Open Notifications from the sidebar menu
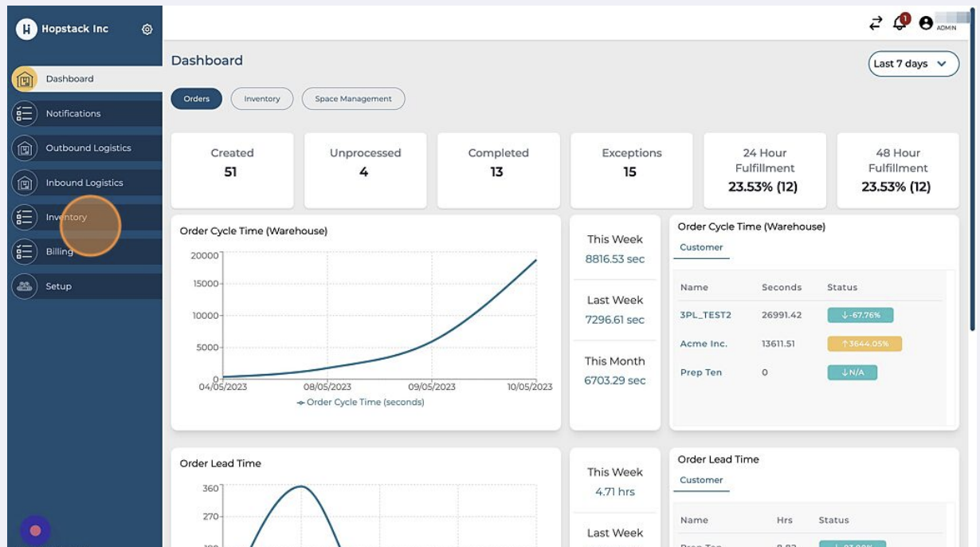The width and height of the screenshot is (980, 547). point(73,114)
